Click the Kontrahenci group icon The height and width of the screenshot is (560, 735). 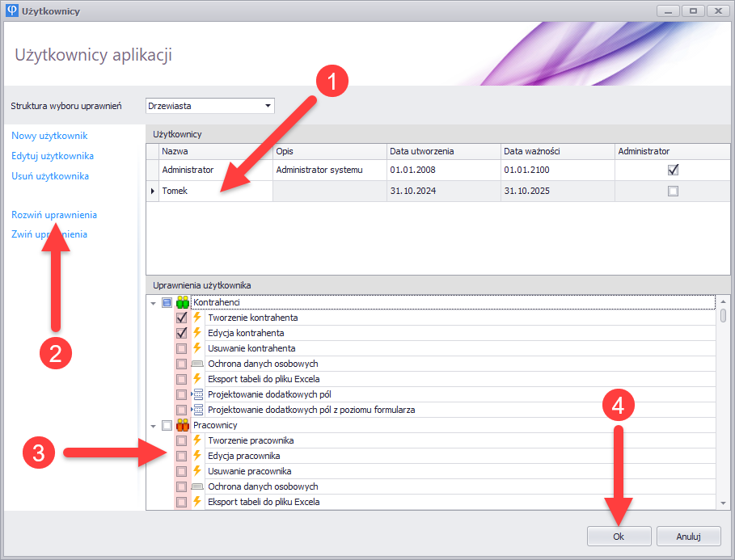[x=183, y=302]
